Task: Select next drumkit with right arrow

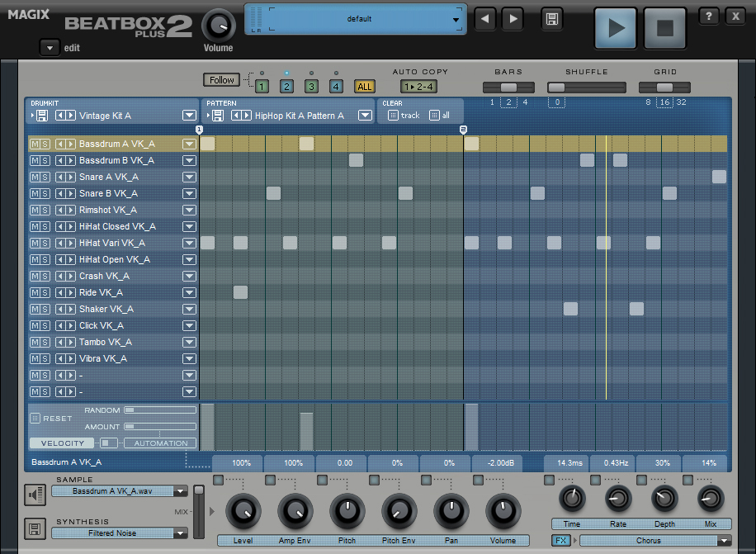Action: coord(71,116)
